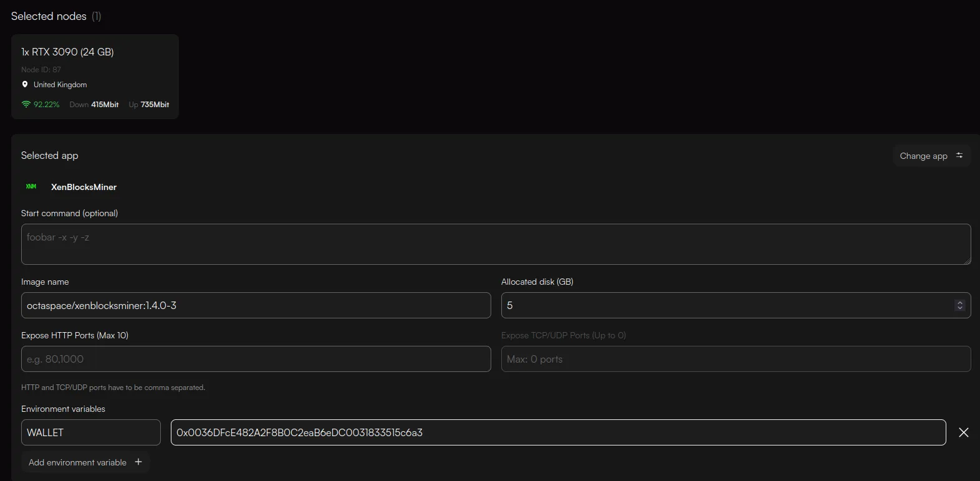Click the XenBlocksMiner XNM app logo

[x=31, y=186]
